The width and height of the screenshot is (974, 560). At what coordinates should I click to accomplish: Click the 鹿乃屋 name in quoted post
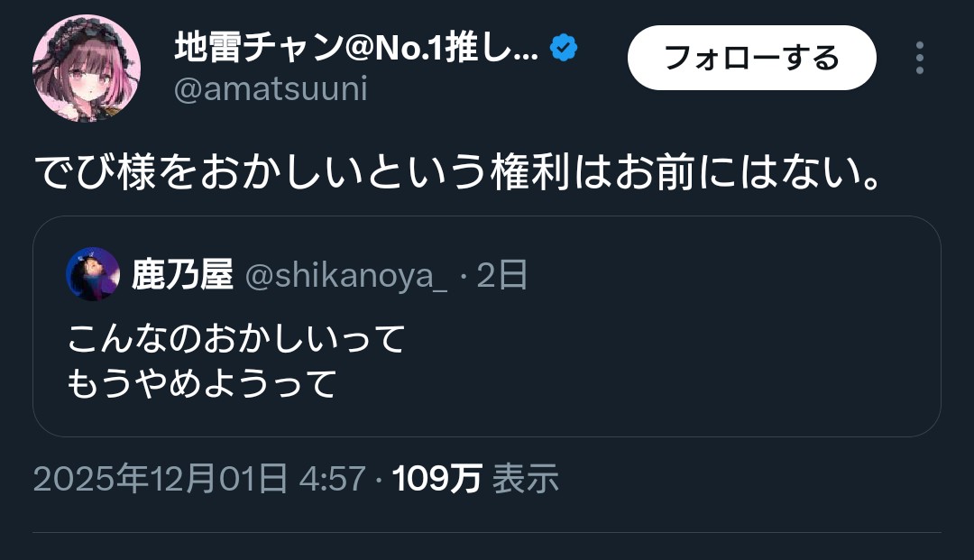pos(183,274)
